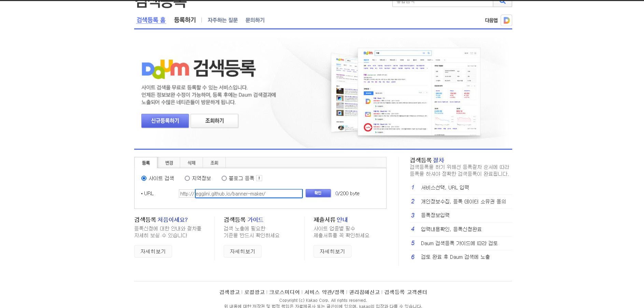Open the 크로스미디어 footer link

coord(284,292)
